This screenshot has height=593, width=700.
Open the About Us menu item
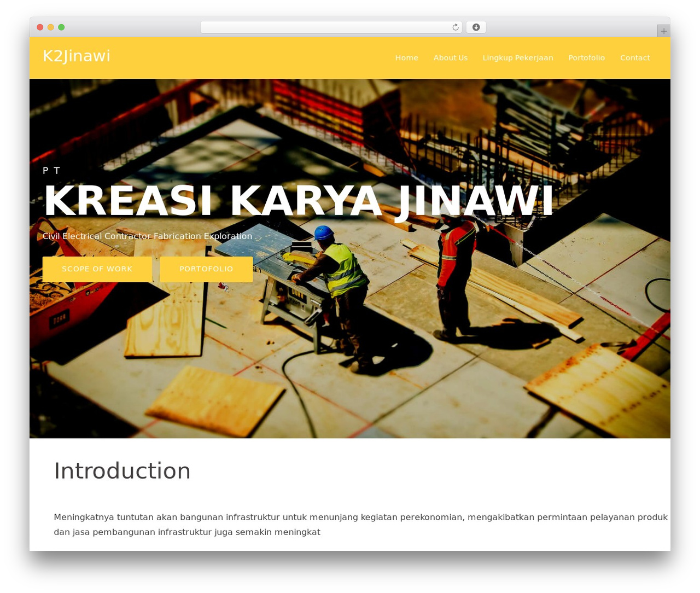(451, 58)
